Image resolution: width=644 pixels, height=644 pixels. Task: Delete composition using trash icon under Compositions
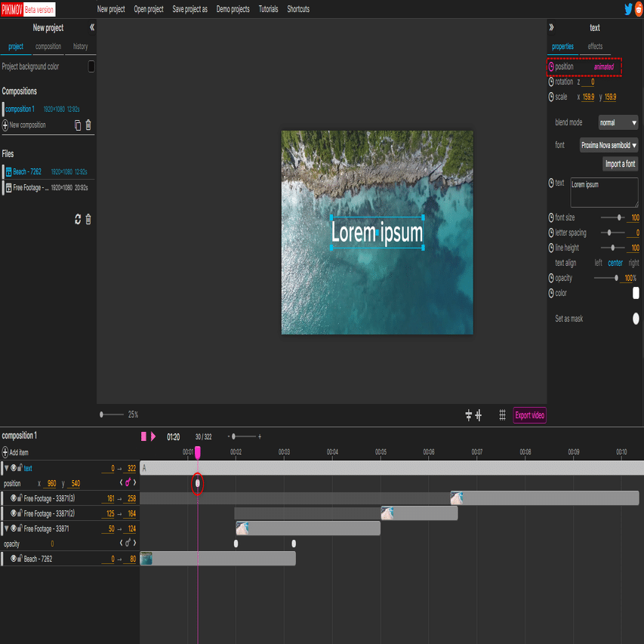88,125
